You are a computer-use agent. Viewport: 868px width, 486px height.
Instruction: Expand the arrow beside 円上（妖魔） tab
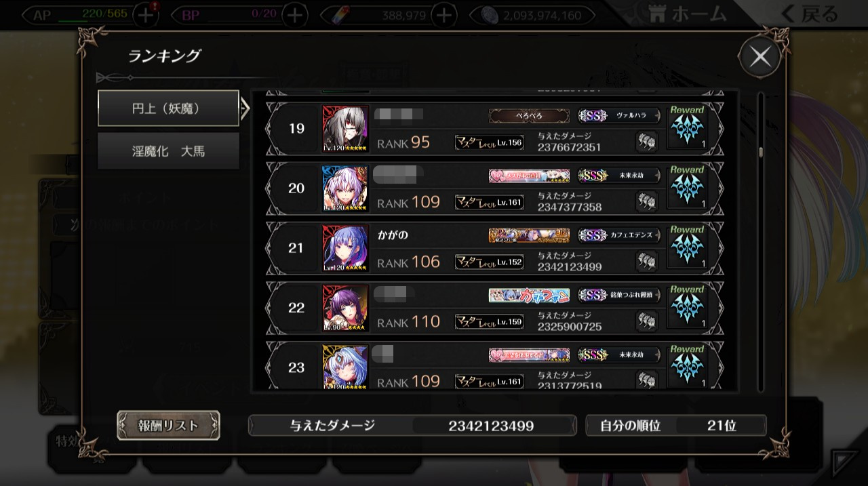(245, 108)
